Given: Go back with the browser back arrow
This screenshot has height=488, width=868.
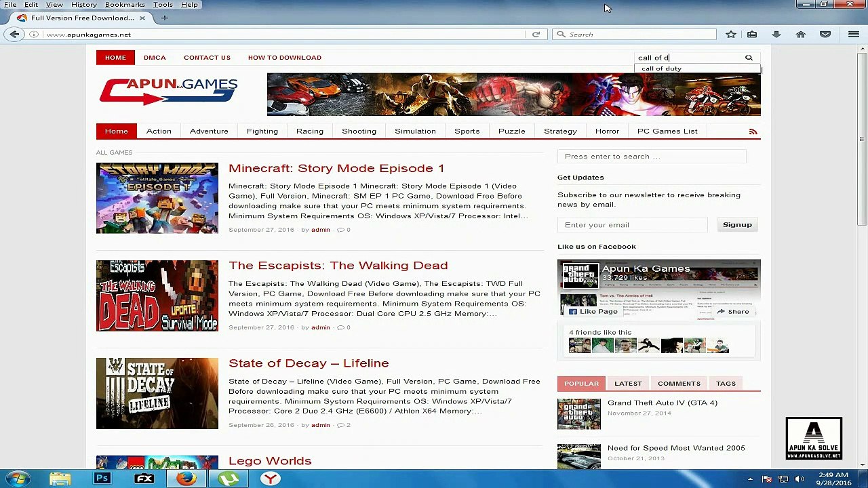Looking at the screenshot, I should tap(14, 34).
